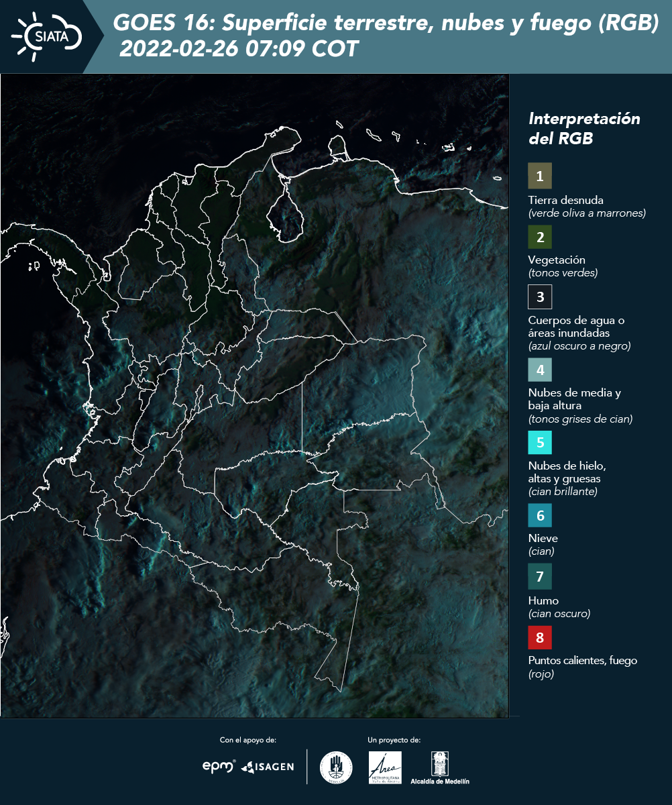Click 'Nubes de media y baja altura' label

(x=575, y=399)
